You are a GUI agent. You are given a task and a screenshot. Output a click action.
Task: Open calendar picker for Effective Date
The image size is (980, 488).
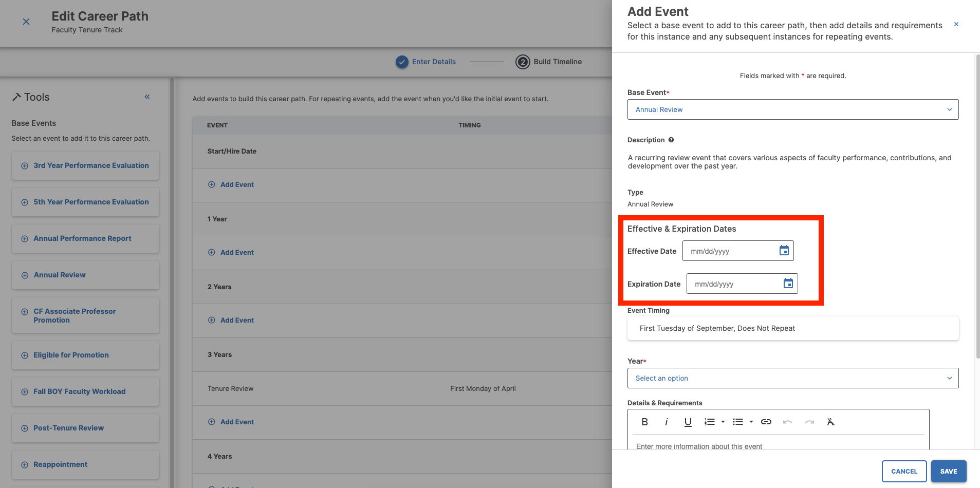pos(784,251)
